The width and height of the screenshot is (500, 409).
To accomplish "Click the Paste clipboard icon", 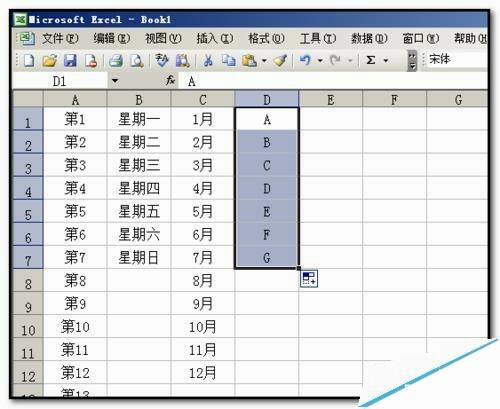I will pos(249,60).
